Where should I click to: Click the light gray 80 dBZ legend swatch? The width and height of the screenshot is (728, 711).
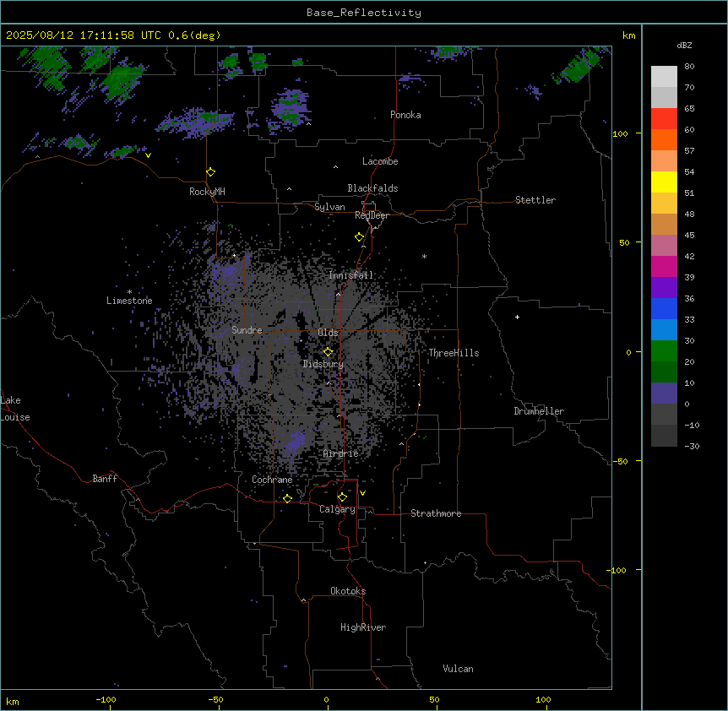664,77
